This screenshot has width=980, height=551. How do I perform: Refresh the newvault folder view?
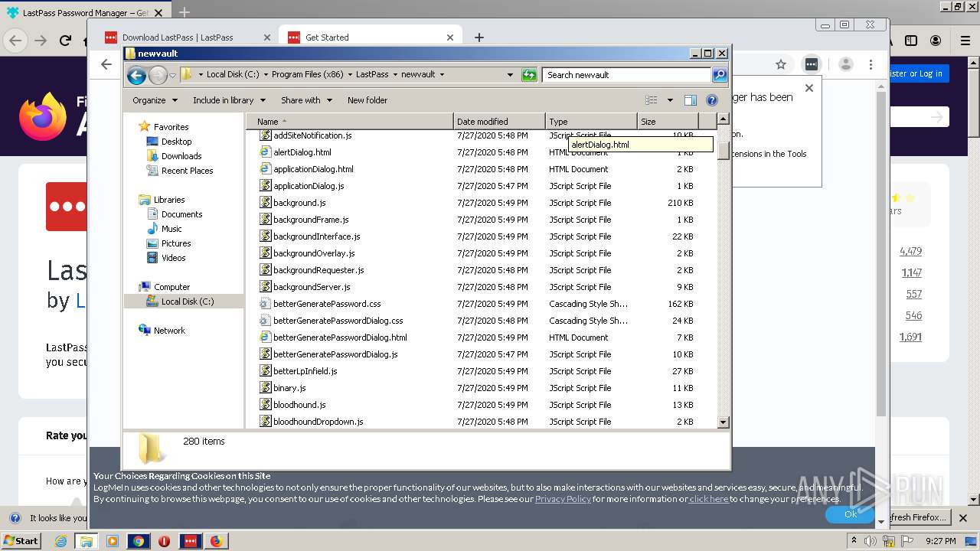click(529, 75)
